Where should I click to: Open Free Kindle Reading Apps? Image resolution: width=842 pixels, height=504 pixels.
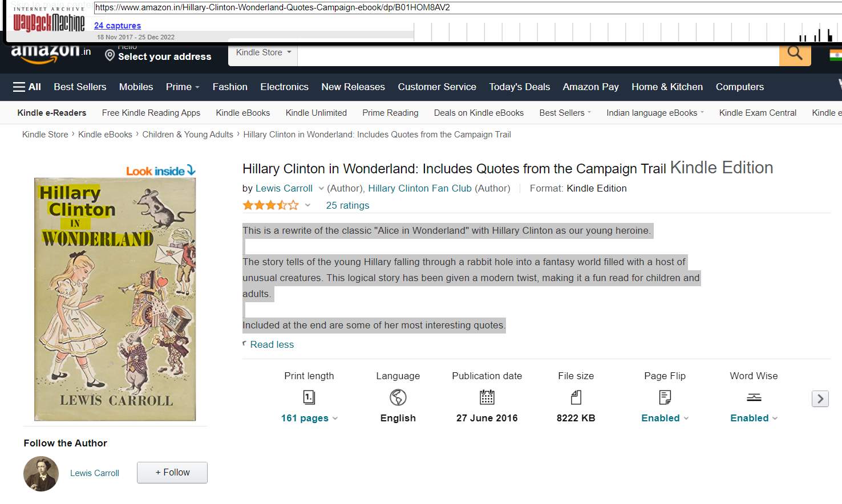pyautogui.click(x=151, y=113)
